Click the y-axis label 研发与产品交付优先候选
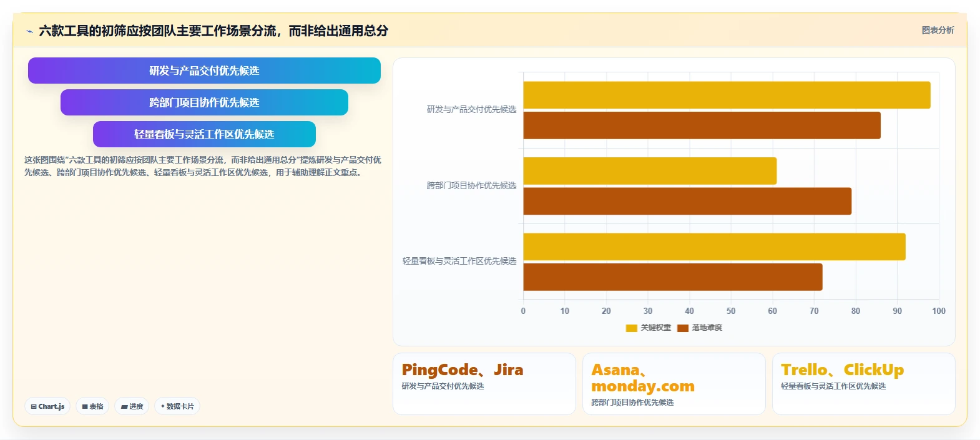 (471, 109)
